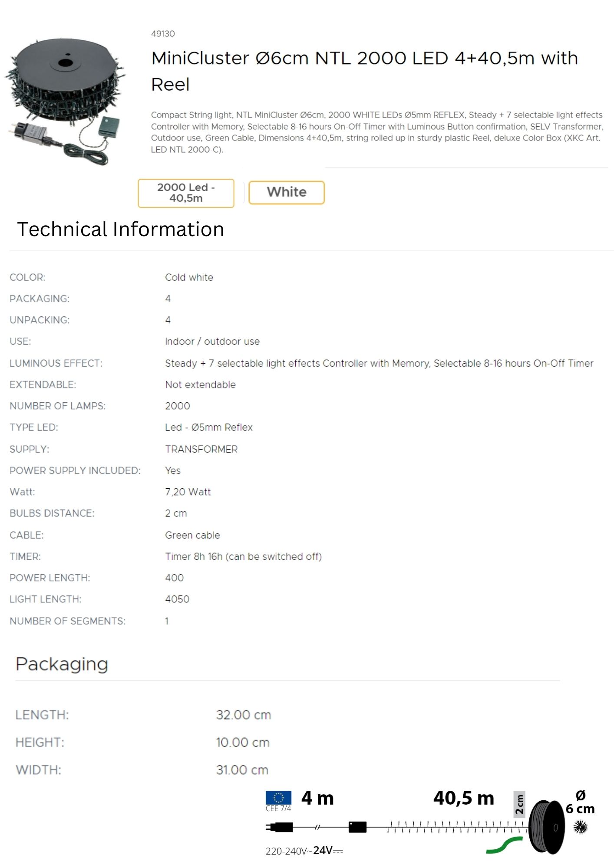This screenshot has width=614, height=868.
Task: Choose the White color option
Action: pyautogui.click(x=287, y=192)
